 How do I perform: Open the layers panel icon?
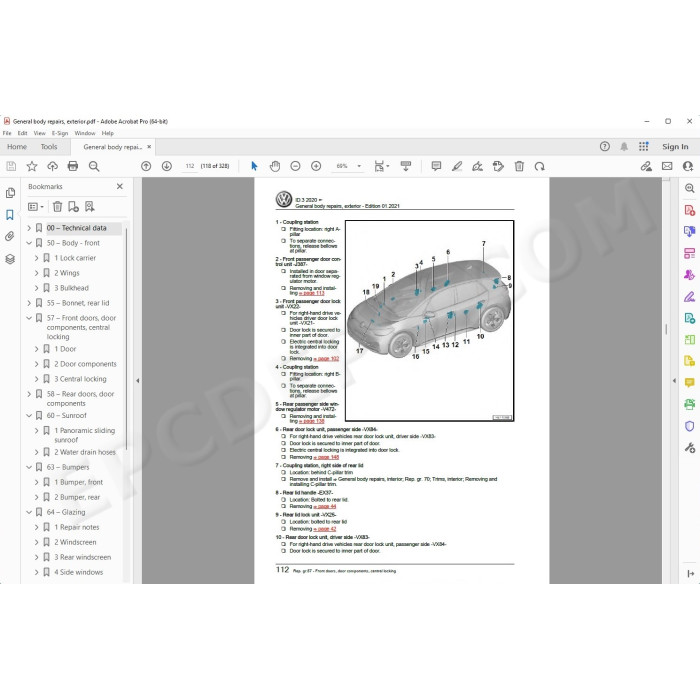pos(10,258)
